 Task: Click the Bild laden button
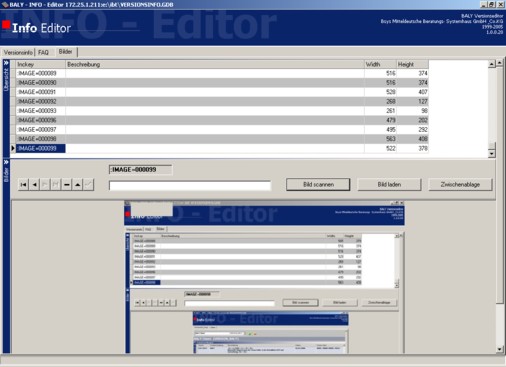389,184
